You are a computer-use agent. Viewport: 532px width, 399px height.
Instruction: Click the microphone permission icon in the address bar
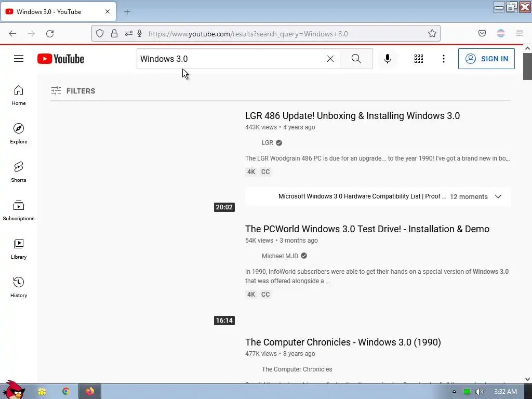click(x=139, y=34)
